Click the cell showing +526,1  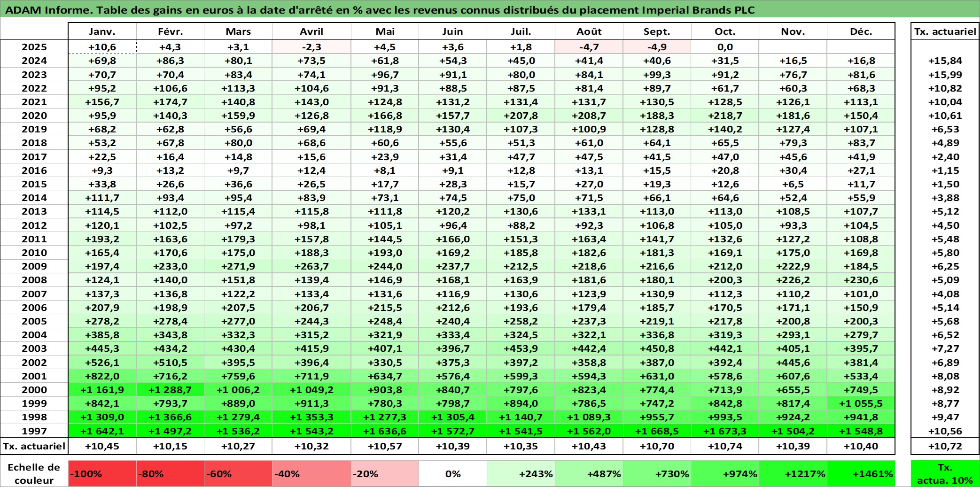pyautogui.click(x=102, y=363)
